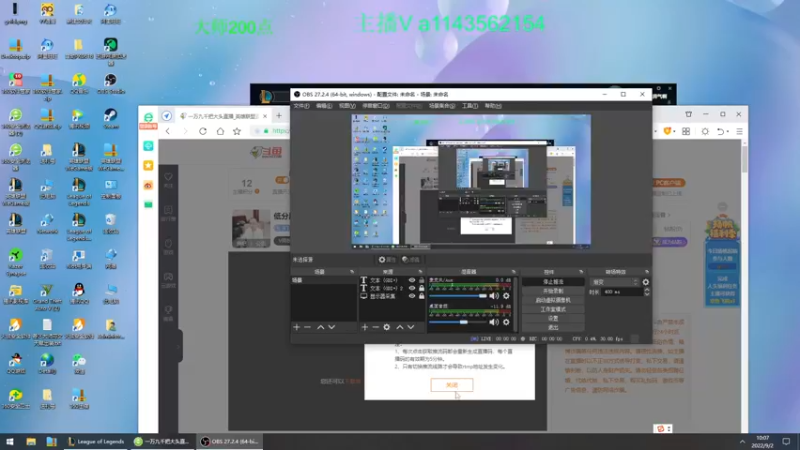The height and width of the screenshot is (450, 800).
Task: Open the 麦克风/Aux gear settings icon
Action: [x=506, y=296]
